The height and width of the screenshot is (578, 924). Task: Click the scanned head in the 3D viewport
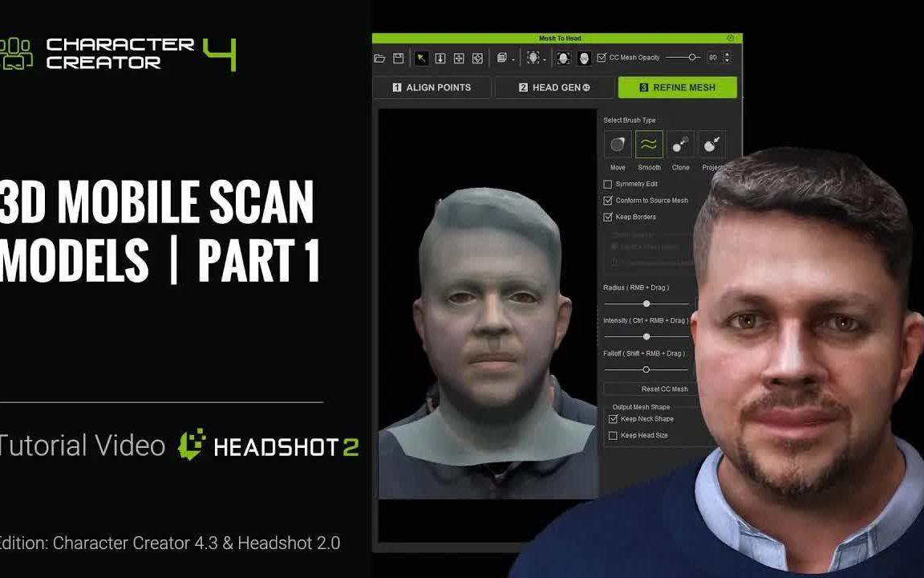point(492,301)
